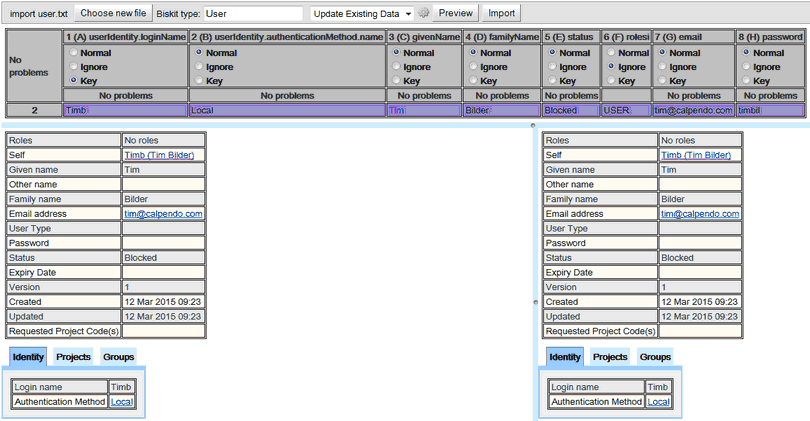810x421 pixels.
Task: Switch to Projects tab in left panel
Action: [74, 357]
